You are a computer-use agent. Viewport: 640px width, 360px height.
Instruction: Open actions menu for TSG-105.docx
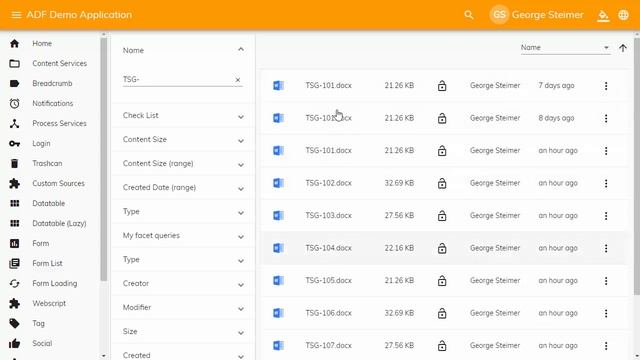click(x=606, y=281)
